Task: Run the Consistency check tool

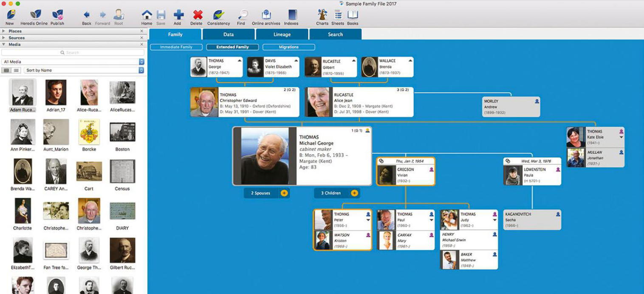Action: click(x=219, y=15)
